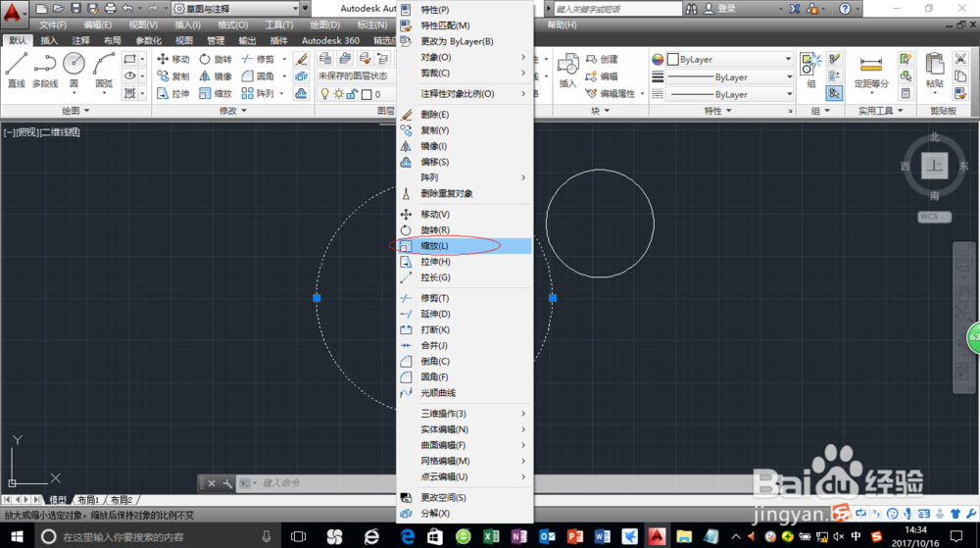
Task: Expand the Utilities (实用工具) panel title
Action: point(880,111)
